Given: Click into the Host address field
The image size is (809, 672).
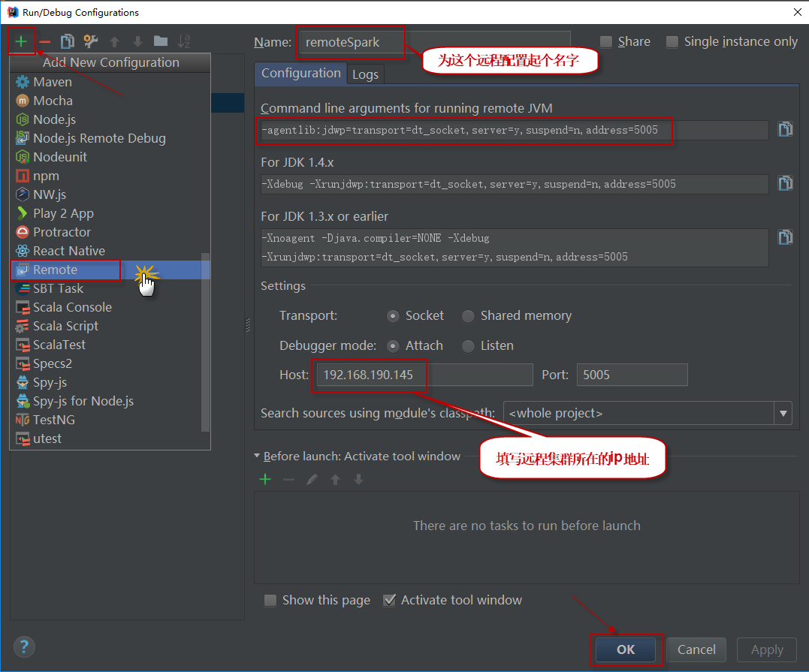Looking at the screenshot, I should (421, 375).
